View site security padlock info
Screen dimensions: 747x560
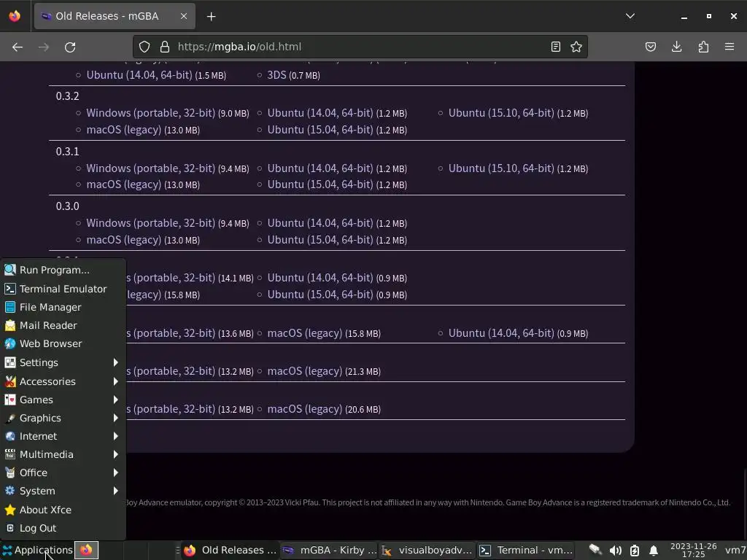coord(165,47)
